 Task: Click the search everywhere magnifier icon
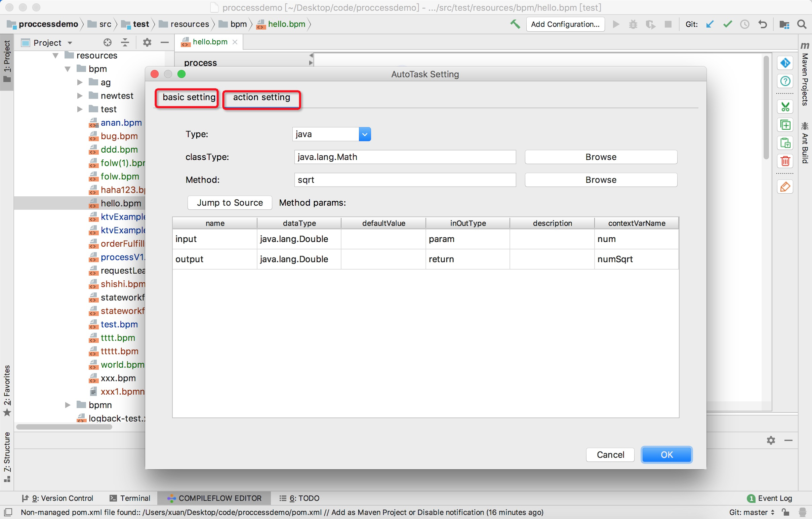click(802, 24)
